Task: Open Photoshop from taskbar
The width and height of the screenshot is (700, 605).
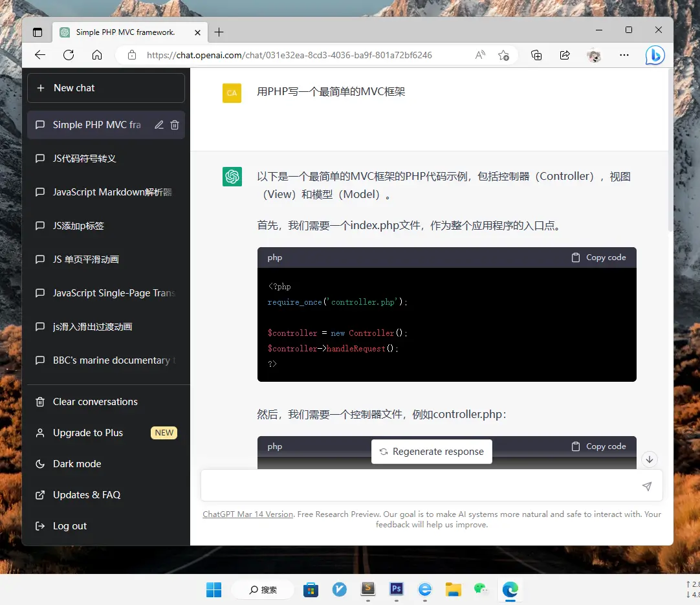Action: 397,589
